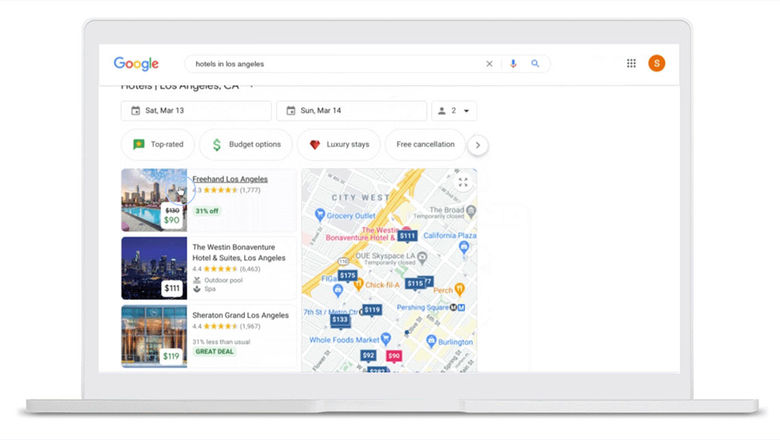Open the Westin Bonaventure night skyline photo
780x440 pixels.
pyautogui.click(x=154, y=268)
